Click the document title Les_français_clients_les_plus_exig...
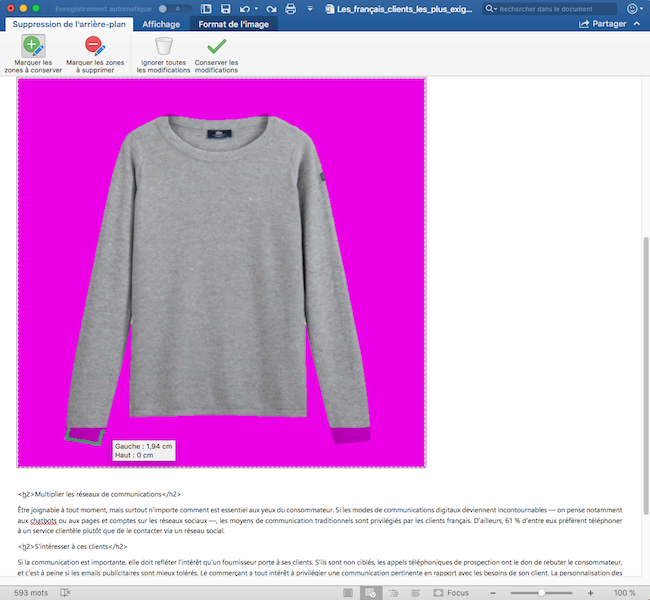650x600 pixels. pyautogui.click(x=404, y=9)
